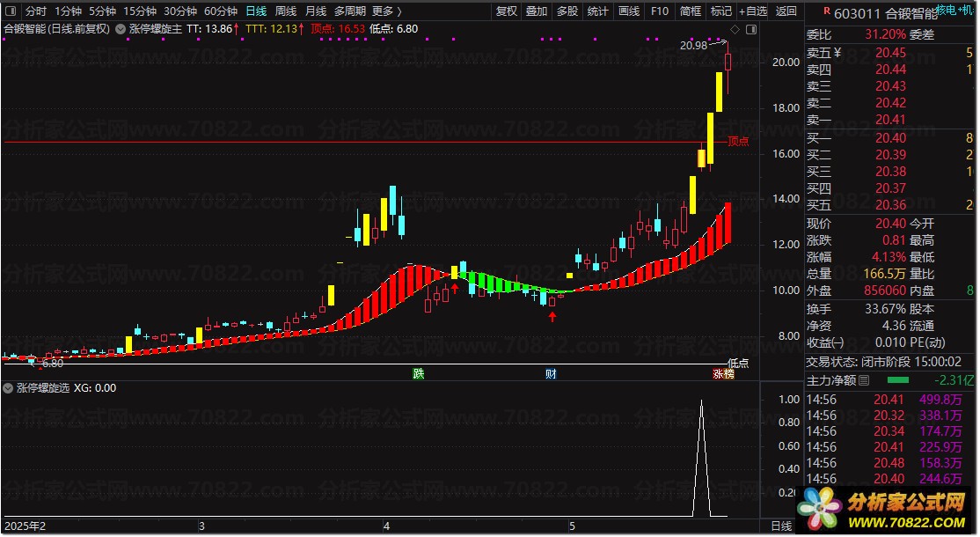Click the green 主力净额 bar

[898, 380]
